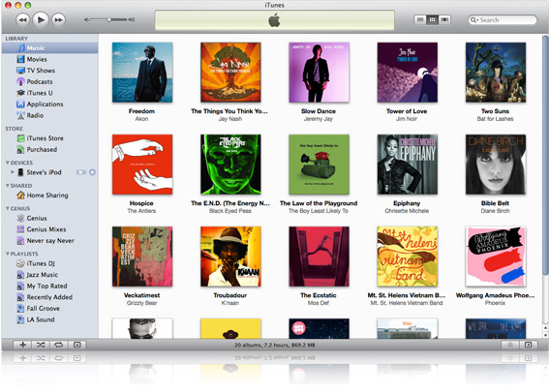Switch to Cover Flow view
Image resolution: width=549 pixels, height=392 pixels.
click(444, 19)
